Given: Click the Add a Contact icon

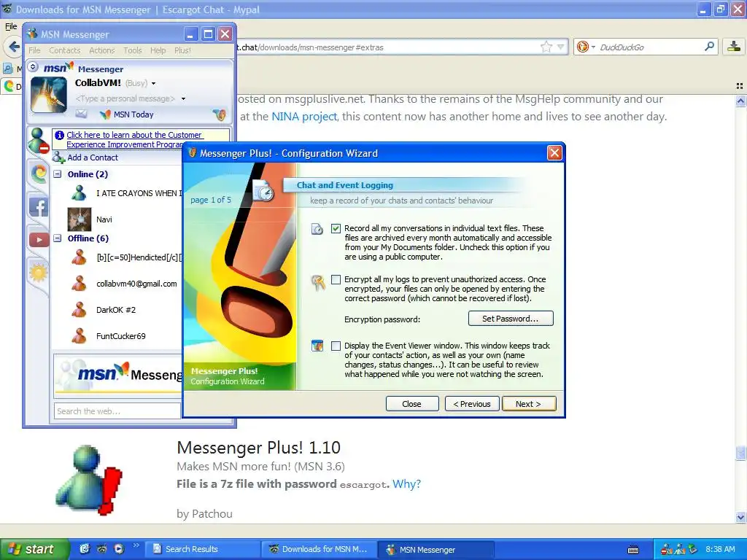Looking at the screenshot, I should coord(58,157).
